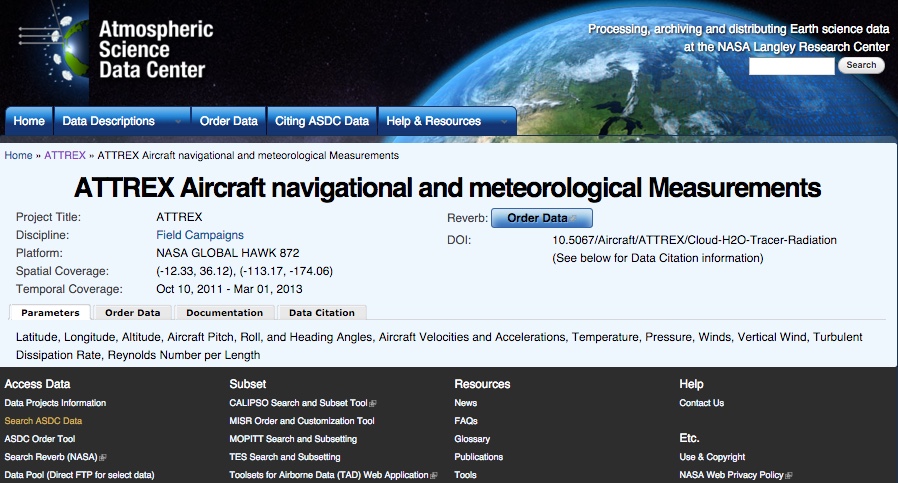This screenshot has width=898, height=483.
Task: Open the Search ASDC Data link
Action: [43, 421]
